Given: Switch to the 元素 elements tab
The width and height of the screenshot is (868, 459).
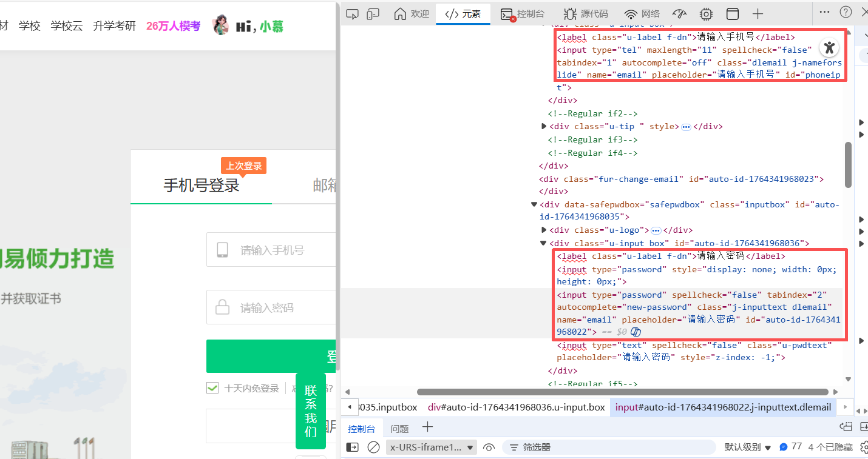Looking at the screenshot, I should [x=463, y=13].
